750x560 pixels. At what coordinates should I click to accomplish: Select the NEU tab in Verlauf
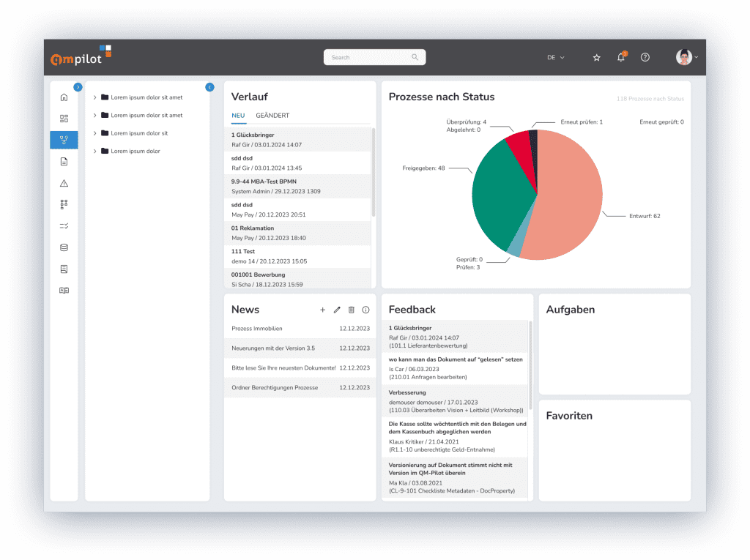click(x=238, y=116)
